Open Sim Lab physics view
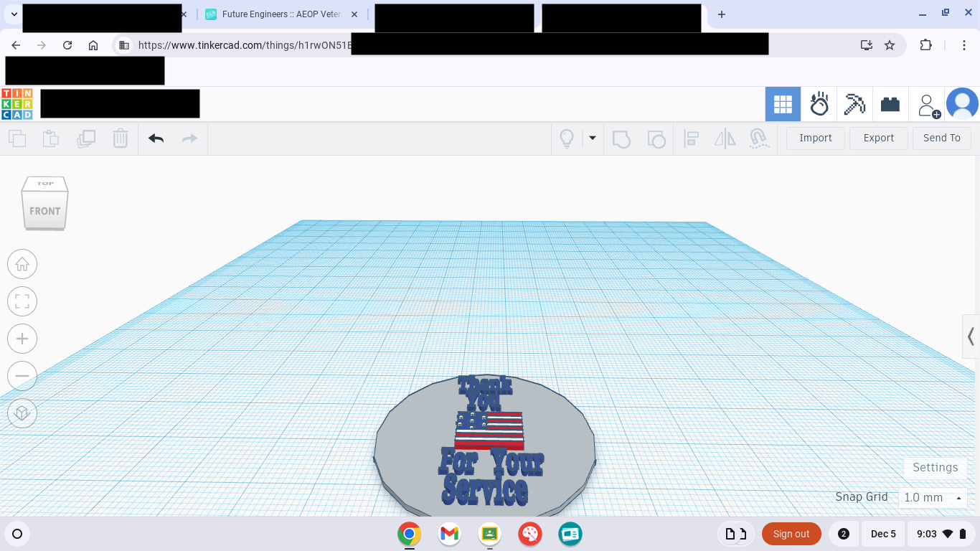 tap(819, 105)
